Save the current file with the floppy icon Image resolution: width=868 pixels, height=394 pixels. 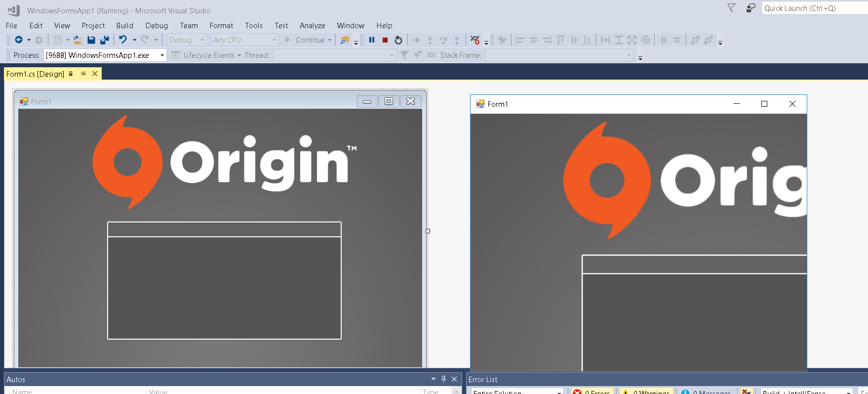click(91, 40)
